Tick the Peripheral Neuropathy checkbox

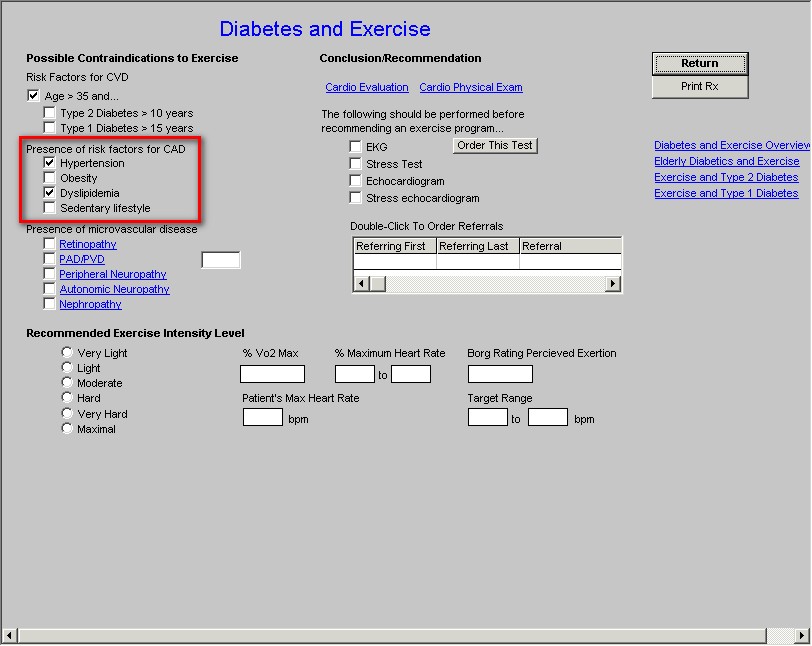point(49,274)
